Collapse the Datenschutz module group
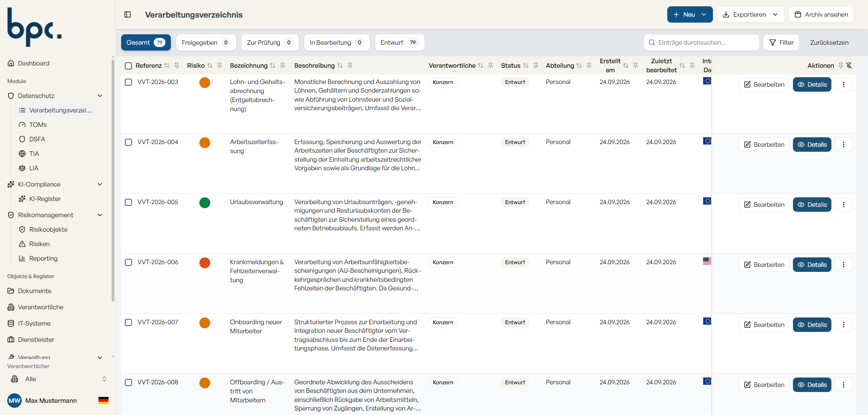Image resolution: width=868 pixels, height=415 pixels. tap(100, 96)
